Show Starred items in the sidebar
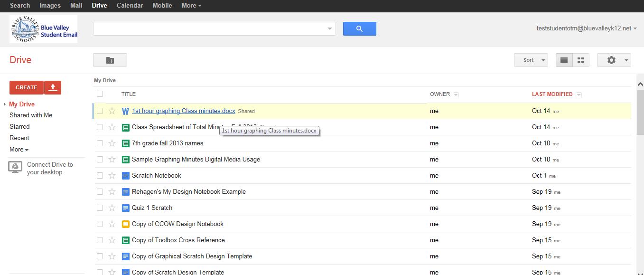The image size is (644, 275). click(19, 127)
